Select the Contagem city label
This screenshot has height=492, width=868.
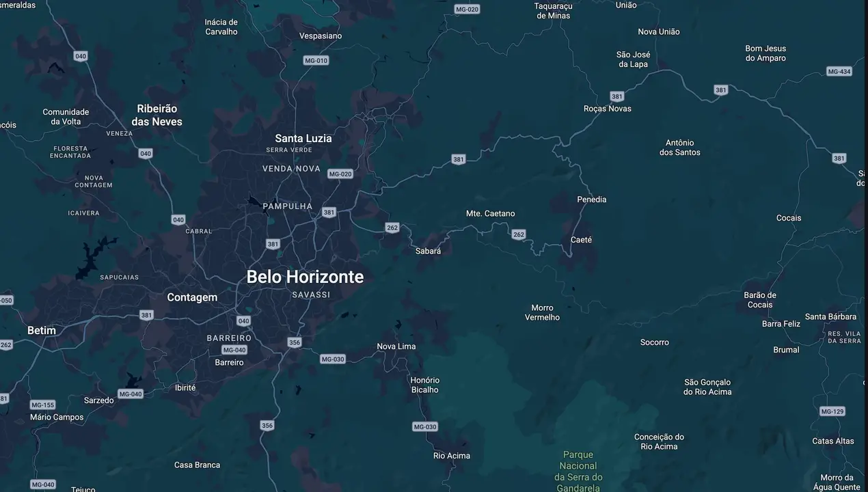click(x=192, y=297)
